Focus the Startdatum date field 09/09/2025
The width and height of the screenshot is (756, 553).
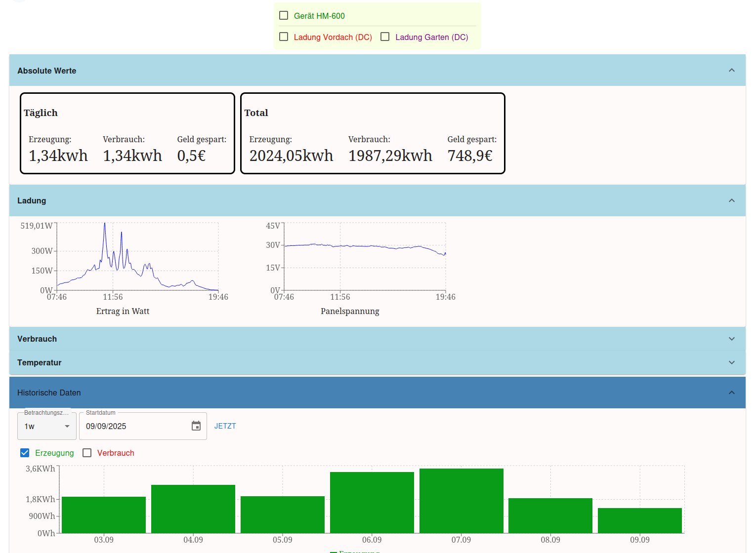click(x=143, y=426)
